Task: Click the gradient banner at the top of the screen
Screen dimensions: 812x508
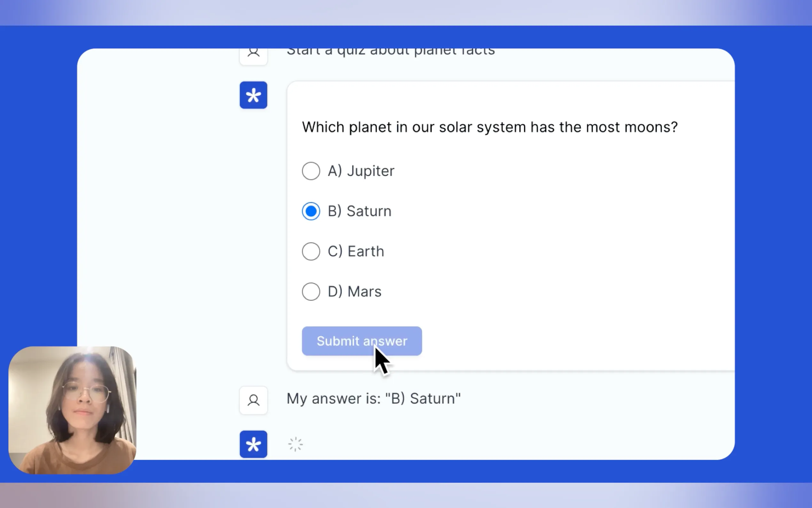Action: click(x=406, y=12)
